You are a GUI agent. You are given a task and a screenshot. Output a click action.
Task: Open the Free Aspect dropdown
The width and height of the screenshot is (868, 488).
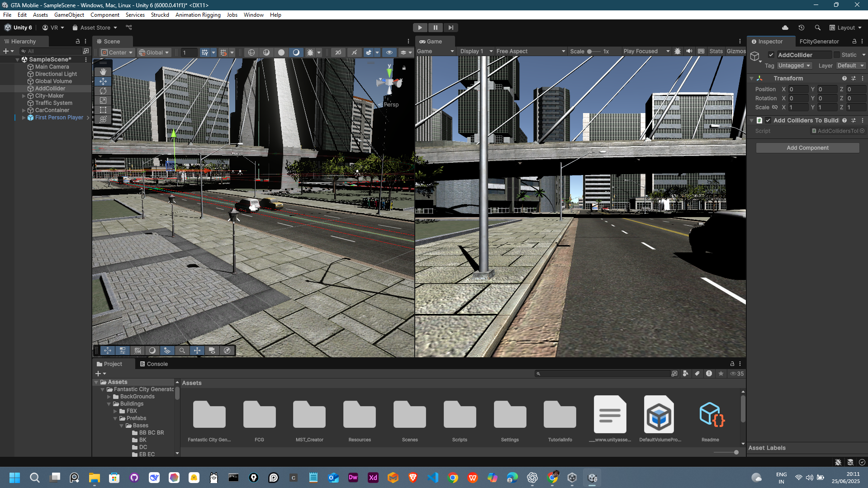tap(531, 51)
